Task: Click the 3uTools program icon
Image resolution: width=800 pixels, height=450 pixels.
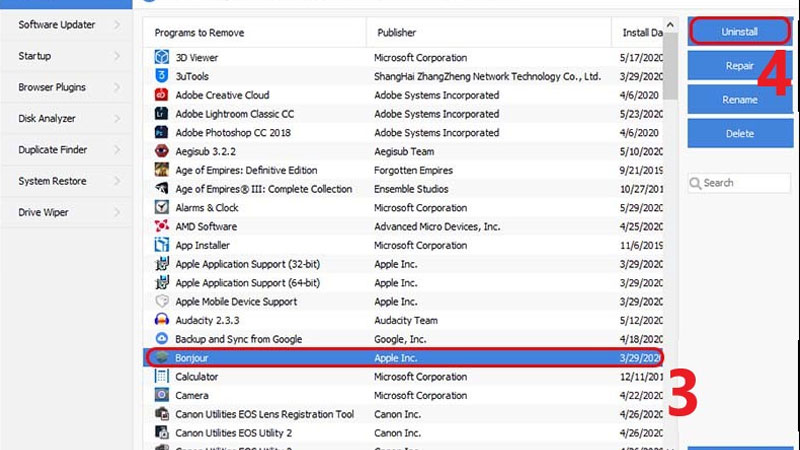Action: coord(161,76)
